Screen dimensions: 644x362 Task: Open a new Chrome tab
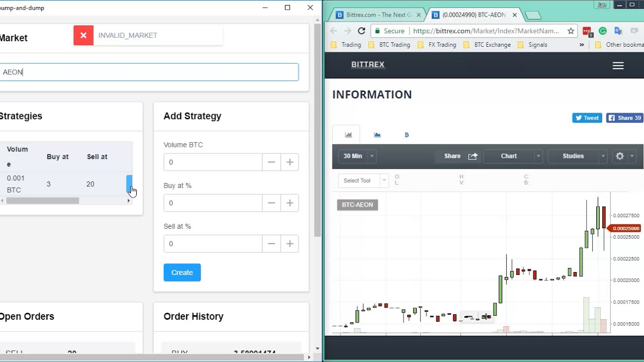[x=532, y=16]
